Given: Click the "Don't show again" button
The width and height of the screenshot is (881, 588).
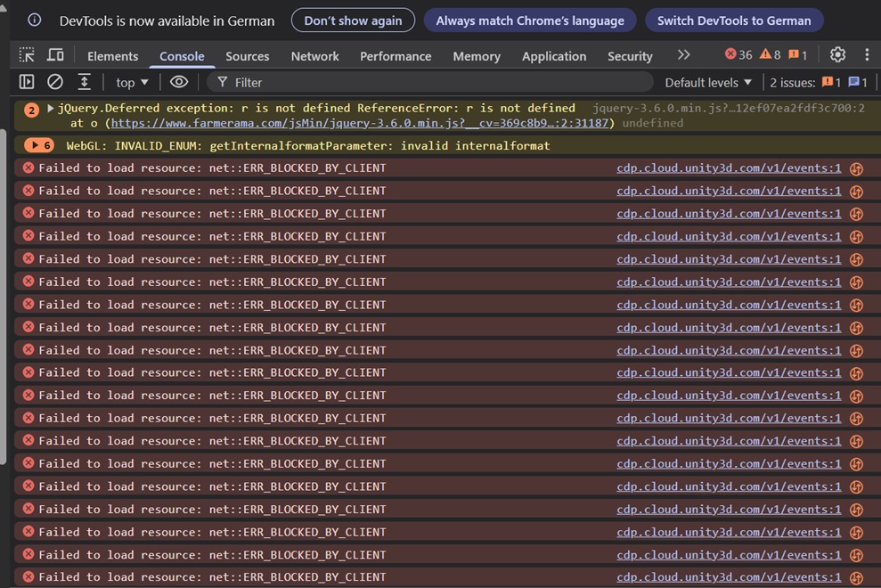Looking at the screenshot, I should point(353,20).
